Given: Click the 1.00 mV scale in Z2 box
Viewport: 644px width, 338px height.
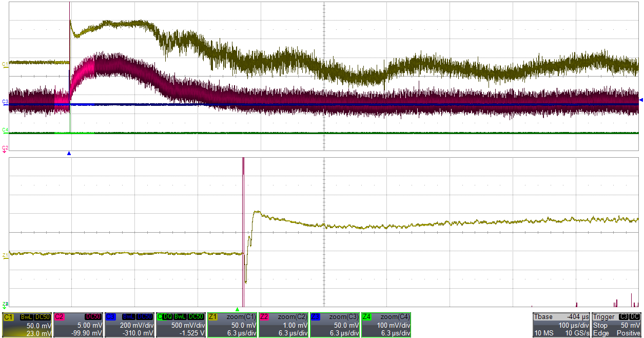Looking at the screenshot, I should click(296, 326).
